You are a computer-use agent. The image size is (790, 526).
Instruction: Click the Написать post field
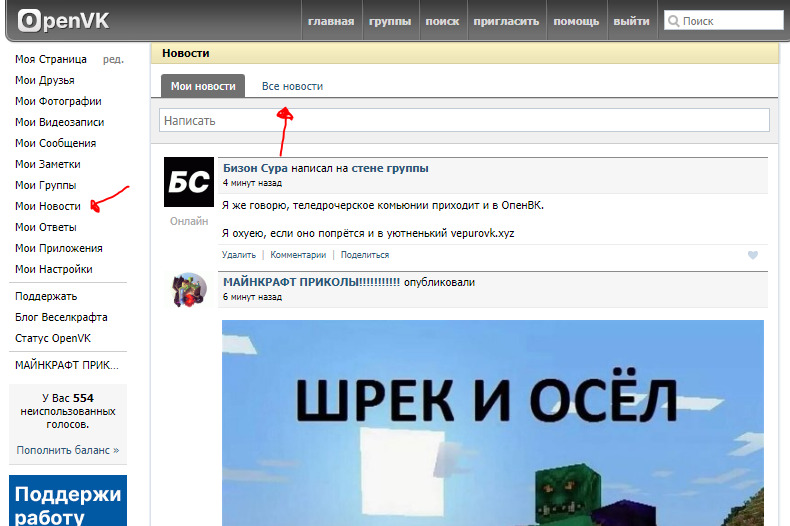pos(464,120)
